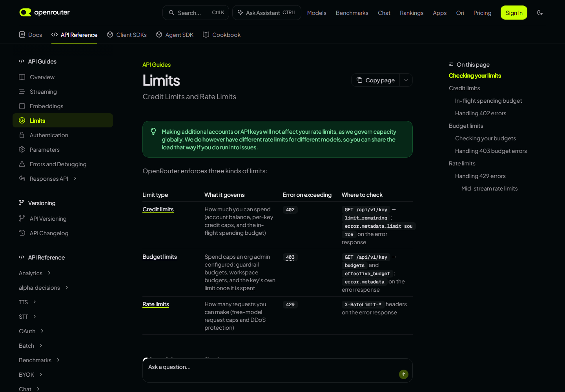The width and height of the screenshot is (565, 392).
Task: Follow the Rate limits table link
Action: (x=156, y=304)
